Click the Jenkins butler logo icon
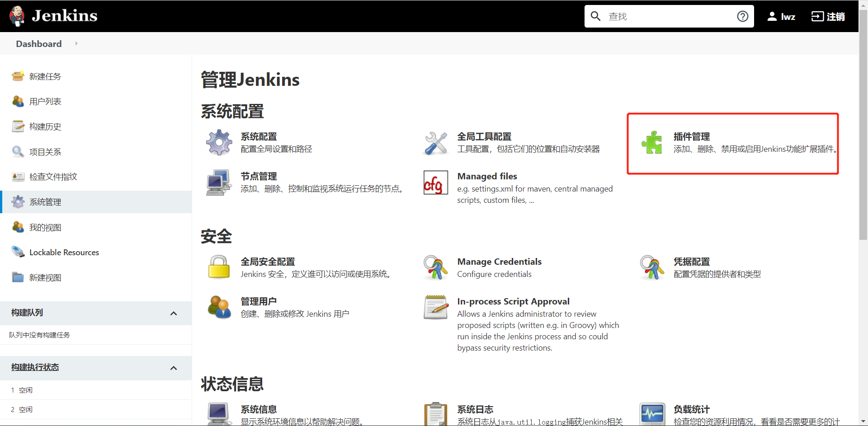The width and height of the screenshot is (868, 426). [x=17, y=16]
